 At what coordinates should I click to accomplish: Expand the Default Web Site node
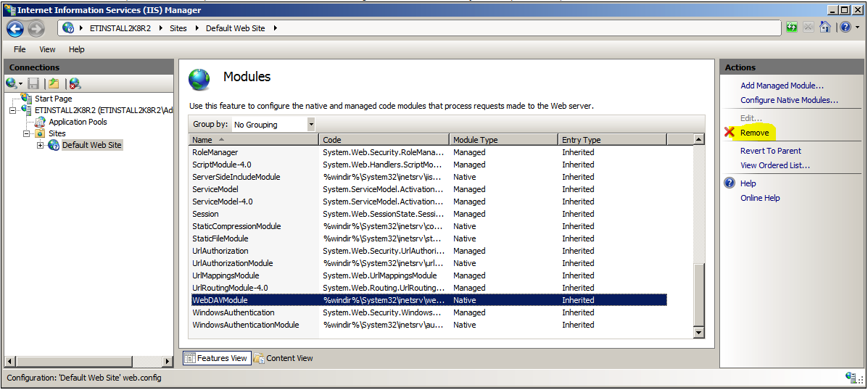pyautogui.click(x=40, y=145)
